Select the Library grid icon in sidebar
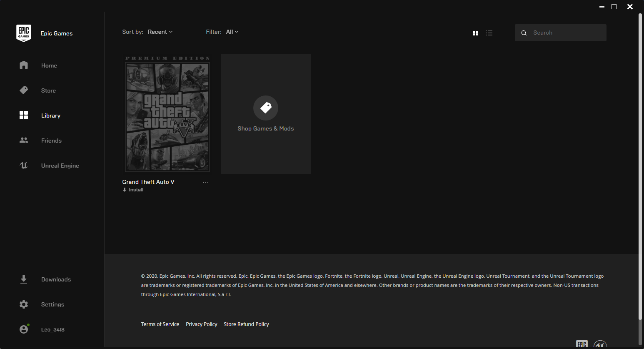This screenshot has height=349, width=644. (24, 115)
